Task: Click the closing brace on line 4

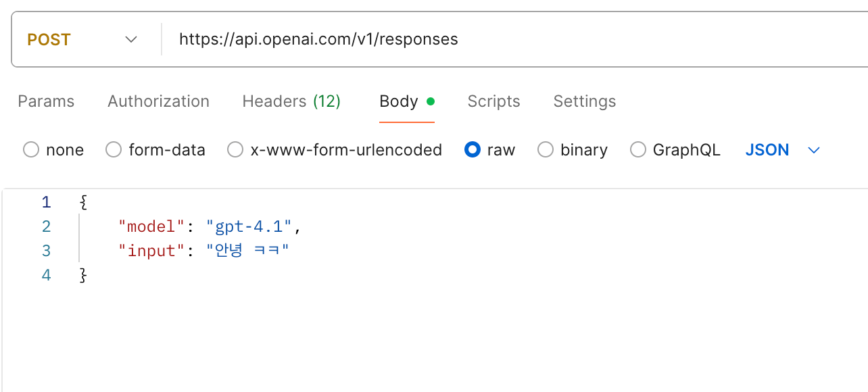Action: click(83, 275)
